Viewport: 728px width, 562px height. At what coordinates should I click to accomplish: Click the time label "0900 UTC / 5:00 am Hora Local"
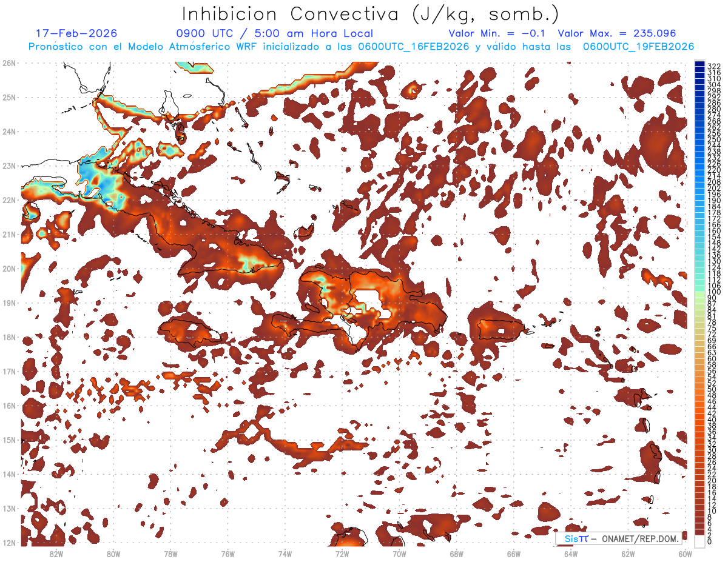click(x=274, y=33)
